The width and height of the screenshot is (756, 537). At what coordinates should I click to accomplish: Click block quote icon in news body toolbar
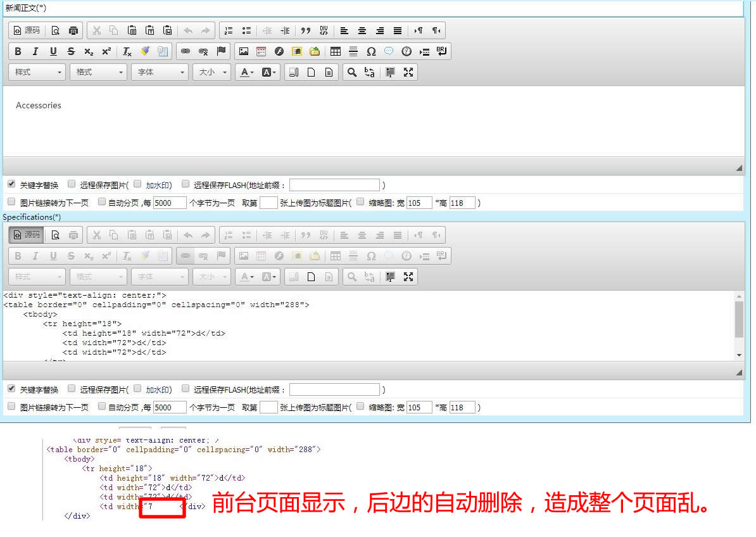pos(306,30)
